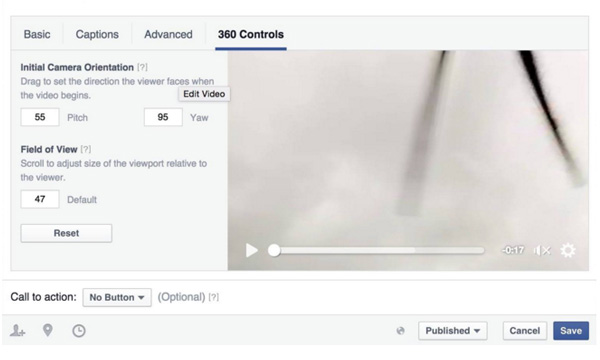The width and height of the screenshot is (600, 360).
Task: Click the Field of View heading
Action: tap(49, 149)
